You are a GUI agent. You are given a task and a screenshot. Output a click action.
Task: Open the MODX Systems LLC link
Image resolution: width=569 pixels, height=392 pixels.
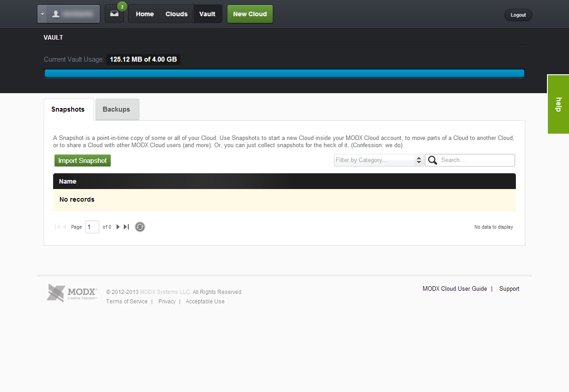pyautogui.click(x=165, y=292)
